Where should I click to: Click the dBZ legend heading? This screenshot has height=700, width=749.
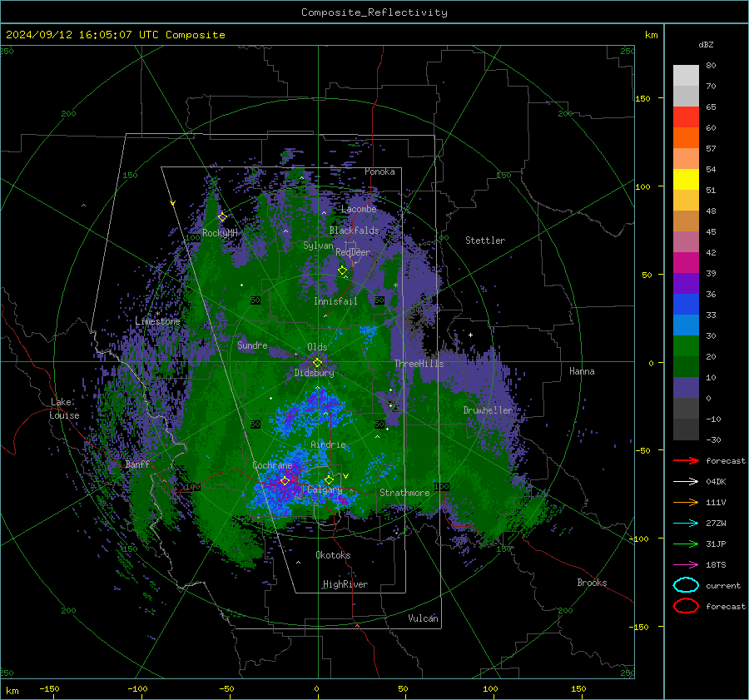tap(706, 44)
